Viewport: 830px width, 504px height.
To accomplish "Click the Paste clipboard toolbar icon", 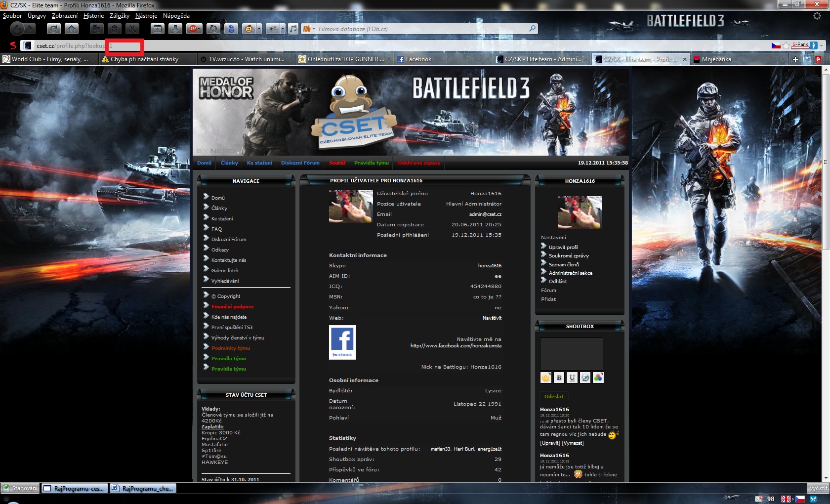I will click(x=115, y=29).
